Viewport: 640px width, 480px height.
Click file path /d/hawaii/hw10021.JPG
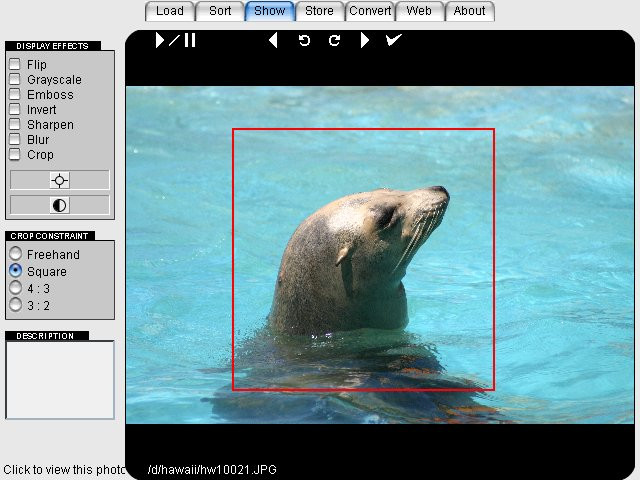pos(212,470)
